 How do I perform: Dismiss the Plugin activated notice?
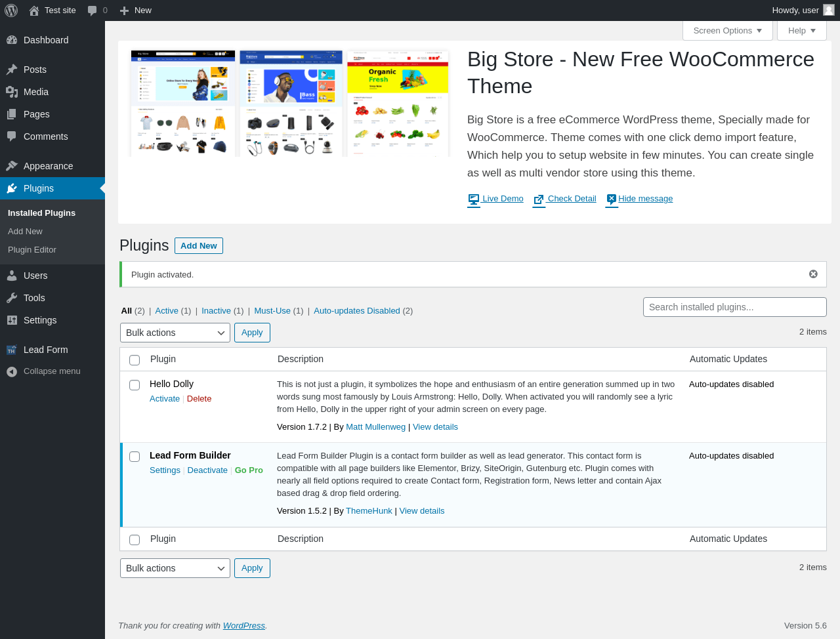(x=813, y=274)
